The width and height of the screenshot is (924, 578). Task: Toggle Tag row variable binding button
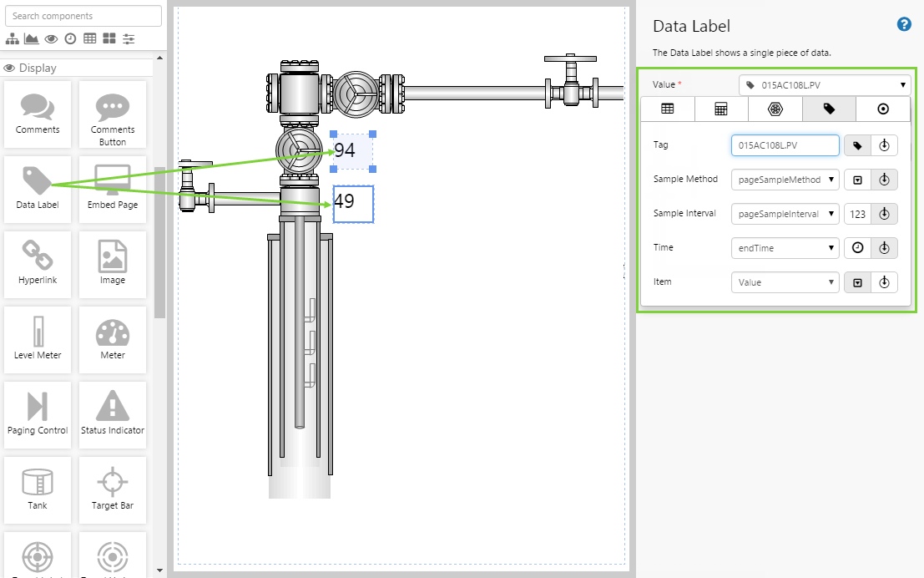tap(884, 145)
